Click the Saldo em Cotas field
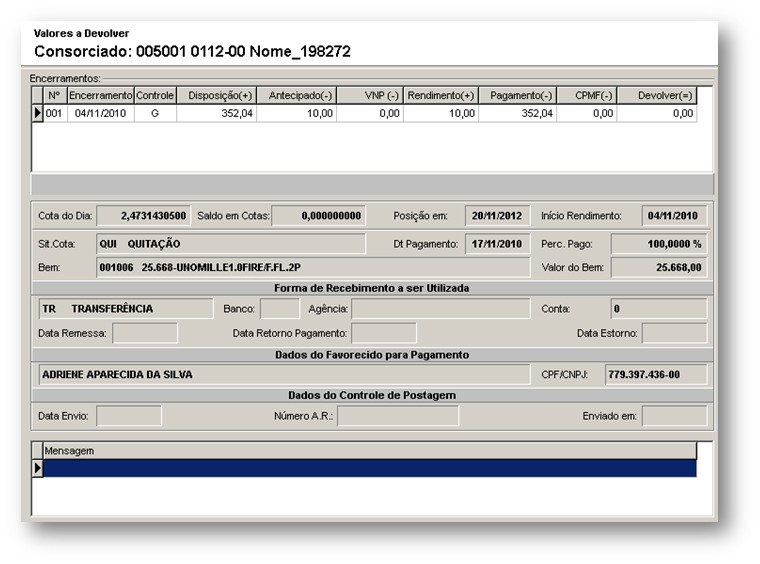Screen dimensions: 760x564 point(318,216)
